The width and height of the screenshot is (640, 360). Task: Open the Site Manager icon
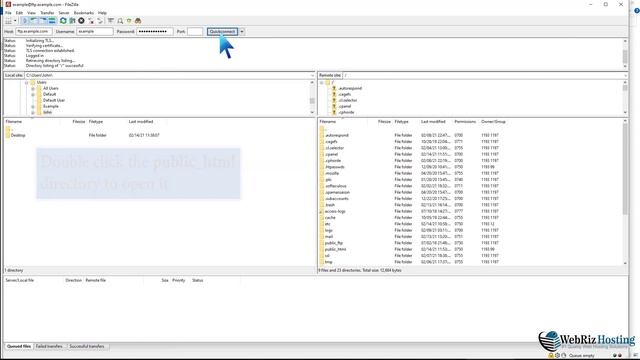coord(9,21)
